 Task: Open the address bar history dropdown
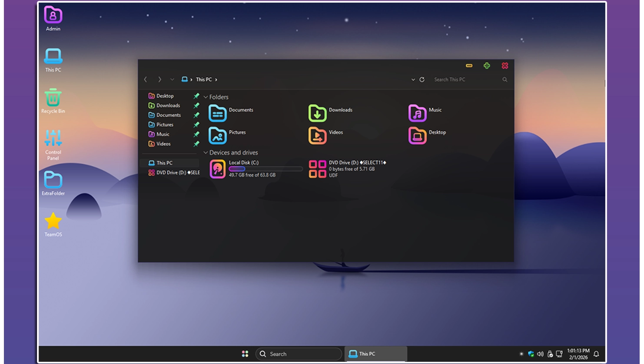point(413,80)
